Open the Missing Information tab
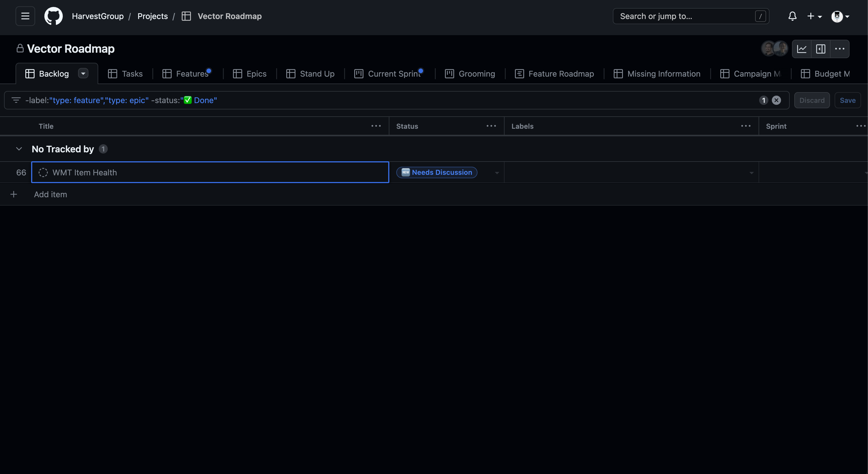868x474 pixels. point(657,74)
